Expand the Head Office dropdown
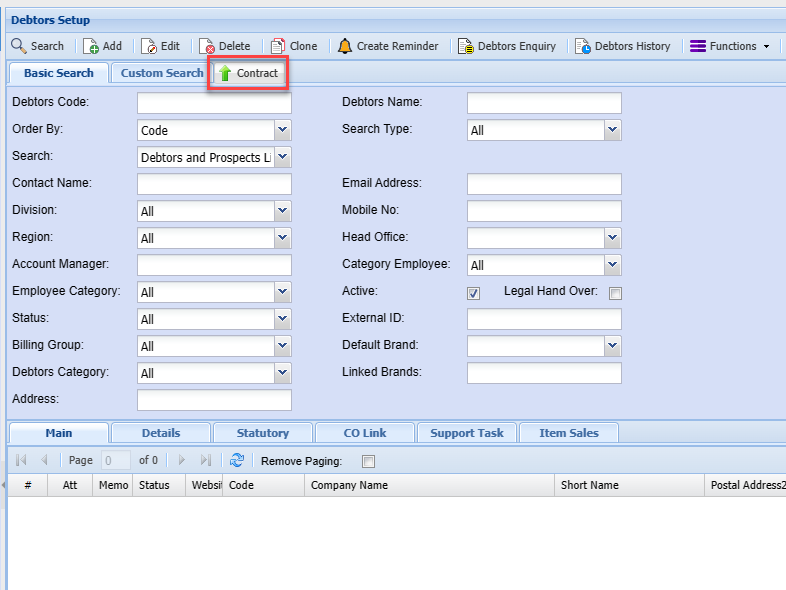 [x=613, y=238]
